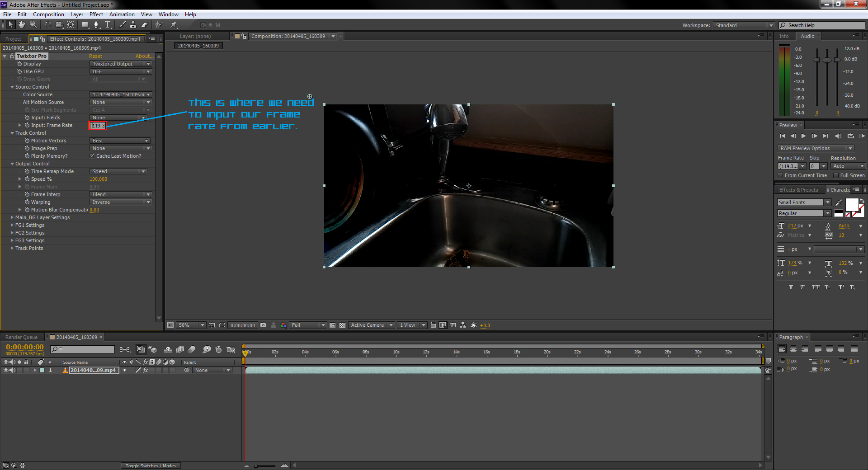Click the white fill color swatch
868x470 pixels.
[x=852, y=204]
